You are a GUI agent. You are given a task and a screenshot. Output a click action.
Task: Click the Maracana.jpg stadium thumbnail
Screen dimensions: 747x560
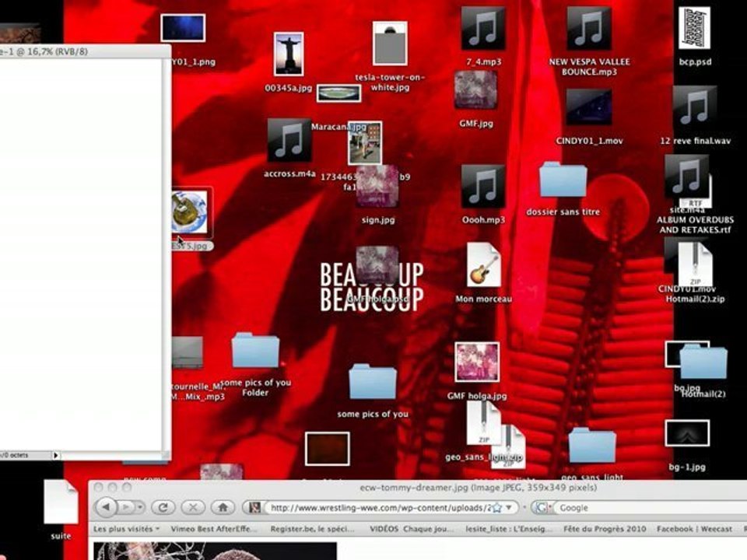pyautogui.click(x=338, y=93)
